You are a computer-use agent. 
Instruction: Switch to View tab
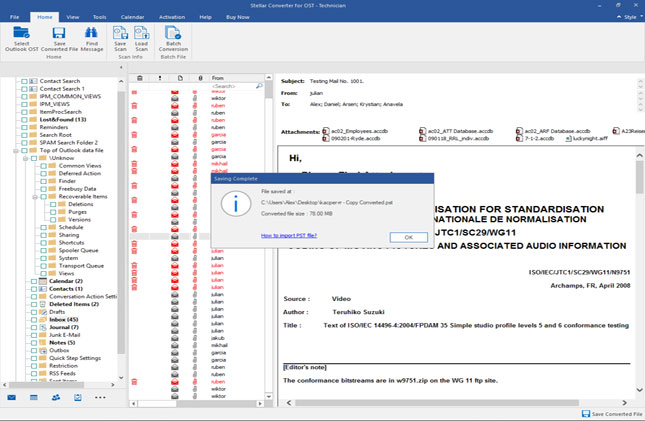click(72, 17)
